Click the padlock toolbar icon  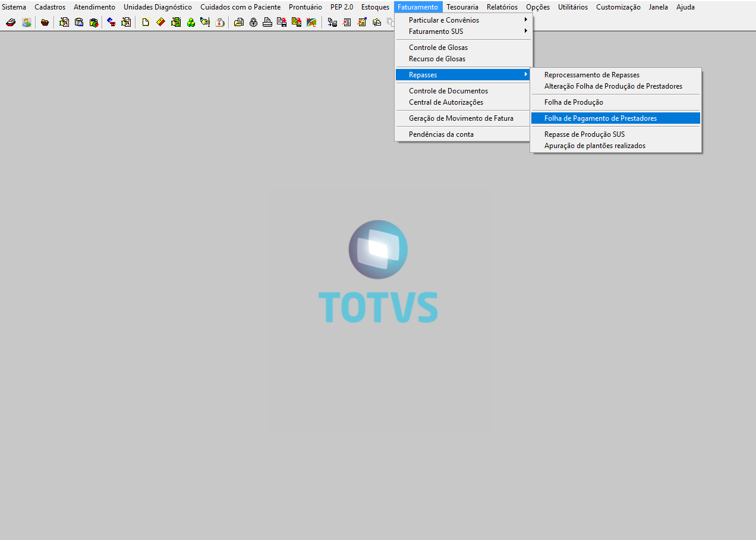[x=253, y=23]
